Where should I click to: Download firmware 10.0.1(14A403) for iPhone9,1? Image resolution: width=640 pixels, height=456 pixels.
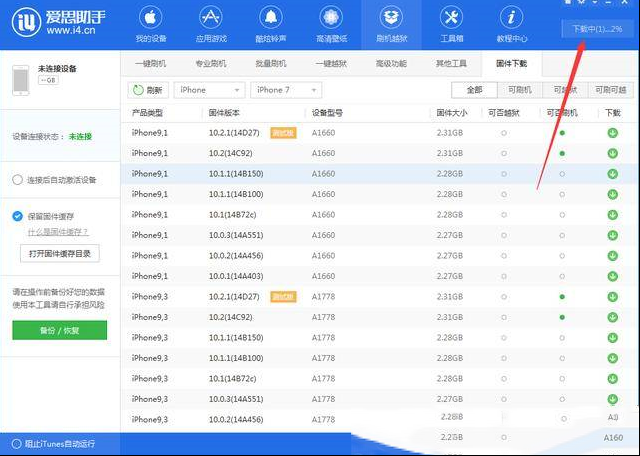point(612,276)
